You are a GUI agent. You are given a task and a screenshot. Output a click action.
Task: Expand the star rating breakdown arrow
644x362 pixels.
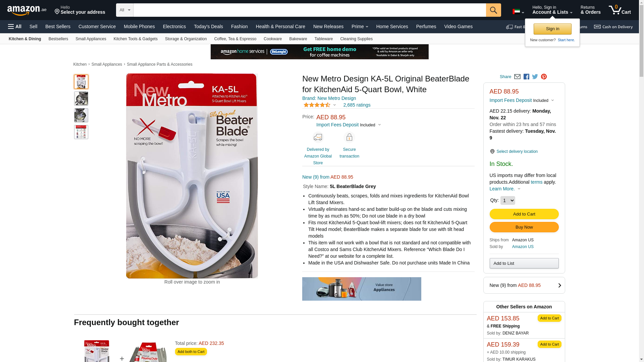[334, 105]
